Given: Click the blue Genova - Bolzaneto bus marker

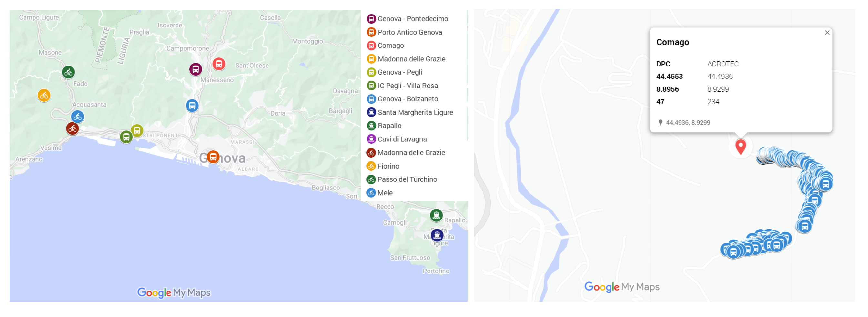Looking at the screenshot, I should click(x=192, y=106).
